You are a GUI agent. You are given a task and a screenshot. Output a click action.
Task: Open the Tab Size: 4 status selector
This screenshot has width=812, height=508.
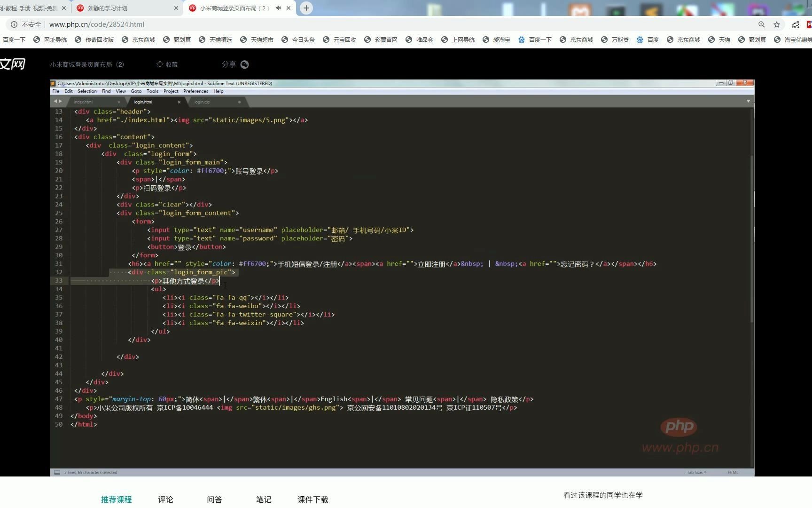[696, 472]
